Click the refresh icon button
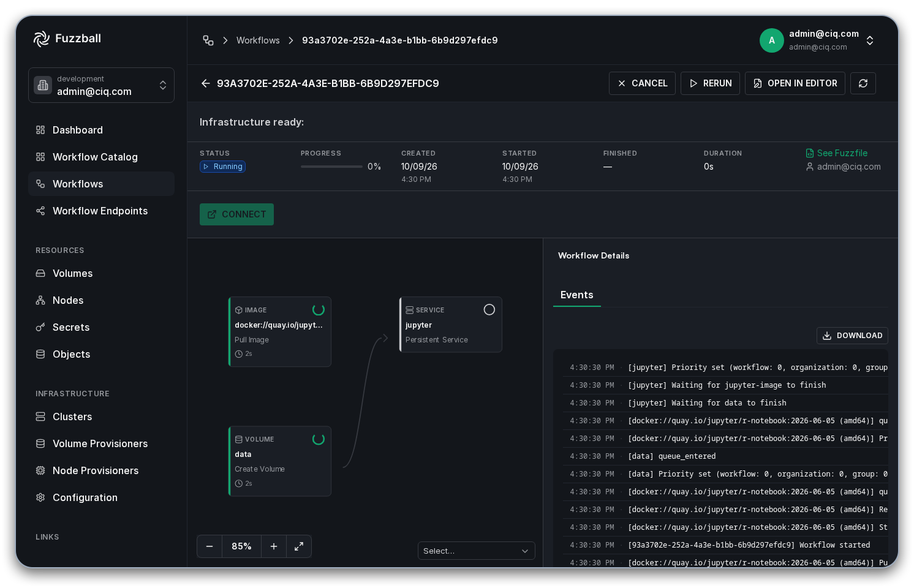Image resolution: width=914 pixels, height=588 pixels. coord(863,83)
